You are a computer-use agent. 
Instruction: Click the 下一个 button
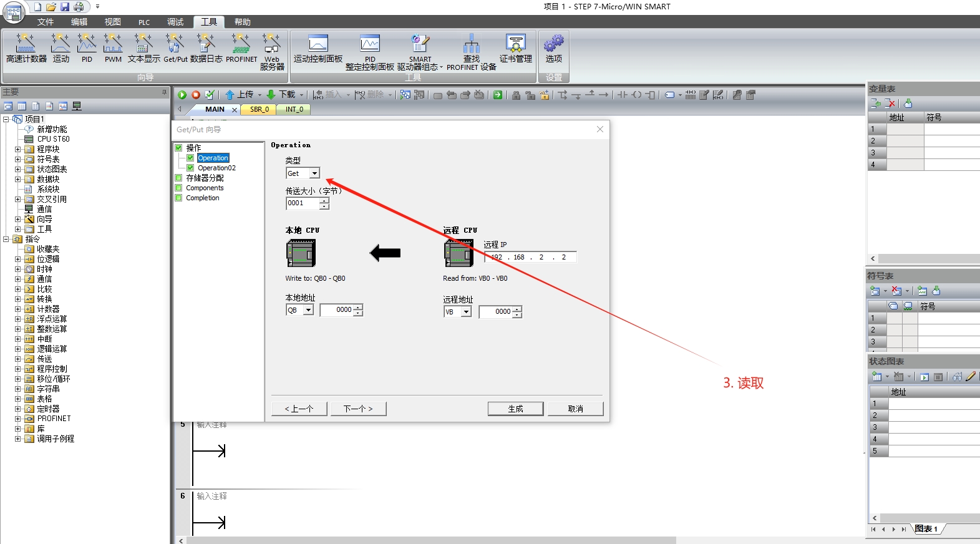click(357, 409)
